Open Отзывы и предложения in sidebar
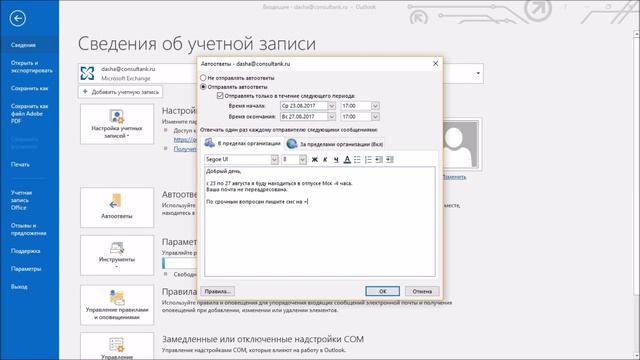The width and height of the screenshot is (640, 360). tap(29, 229)
